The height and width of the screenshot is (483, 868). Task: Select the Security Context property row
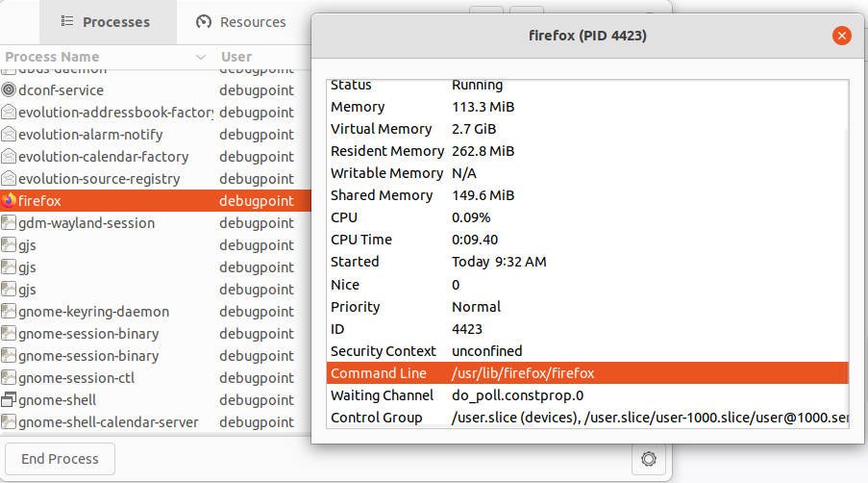click(587, 350)
